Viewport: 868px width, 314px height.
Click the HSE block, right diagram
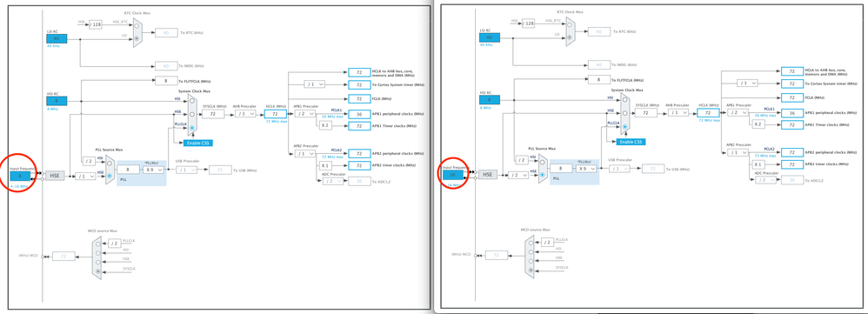pyautogui.click(x=487, y=175)
